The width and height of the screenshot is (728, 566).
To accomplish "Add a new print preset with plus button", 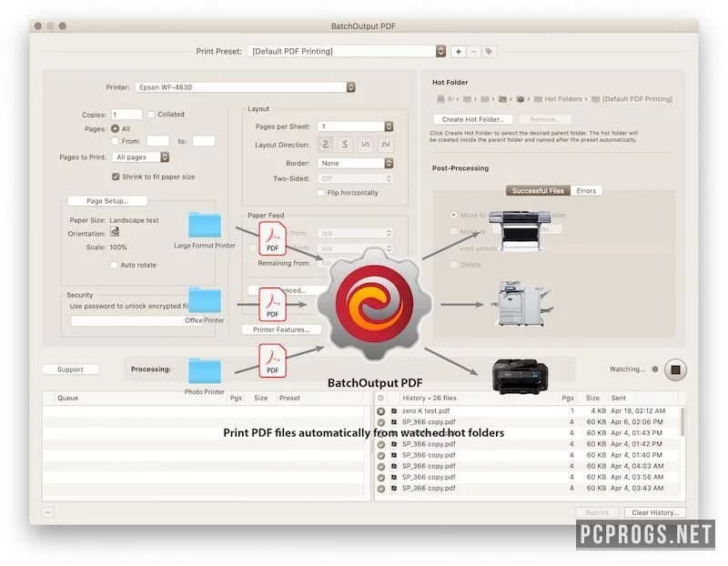I will [x=459, y=52].
